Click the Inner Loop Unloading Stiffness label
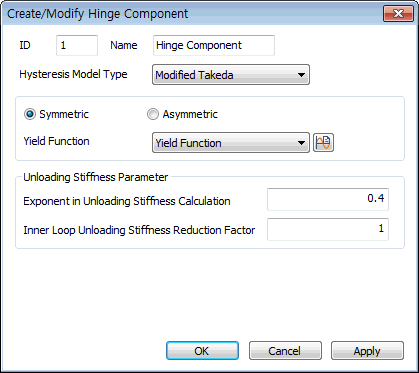Viewport: 419px width, 373px height. tap(139, 230)
